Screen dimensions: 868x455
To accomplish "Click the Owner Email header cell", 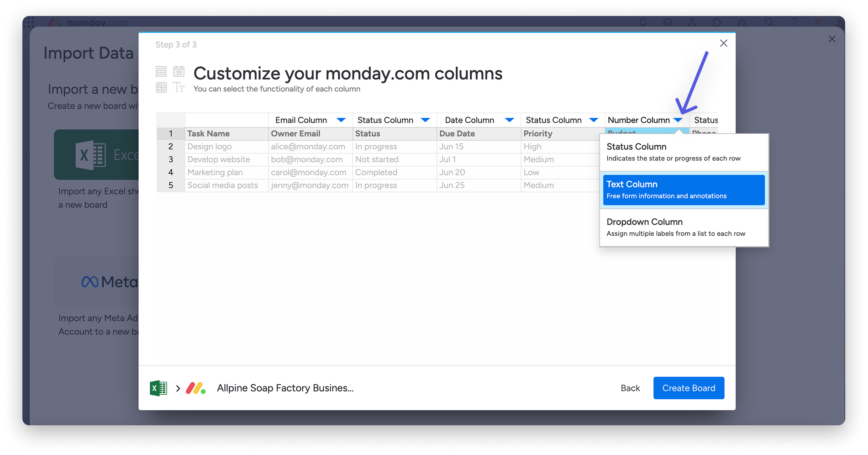I will tap(310, 133).
